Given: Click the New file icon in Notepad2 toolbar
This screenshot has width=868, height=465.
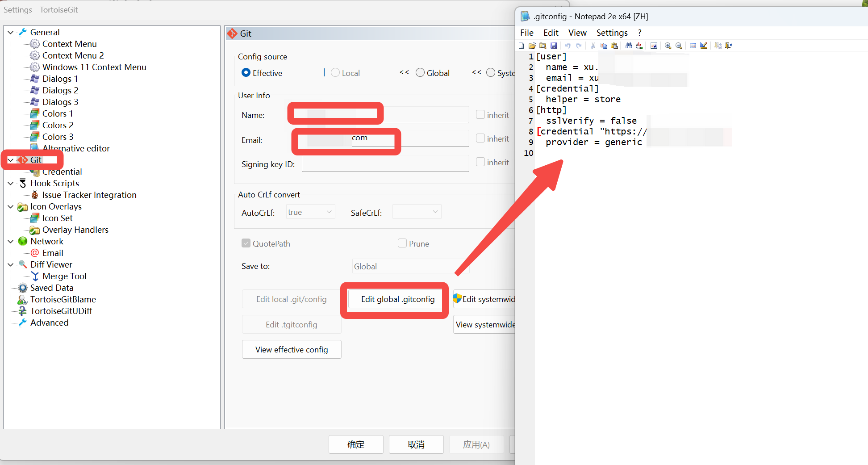Looking at the screenshot, I should pyautogui.click(x=522, y=46).
